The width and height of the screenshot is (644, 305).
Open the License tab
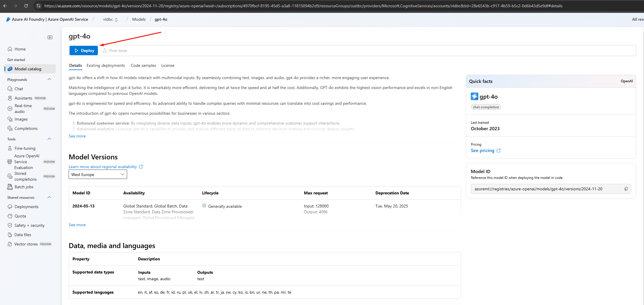168,65
